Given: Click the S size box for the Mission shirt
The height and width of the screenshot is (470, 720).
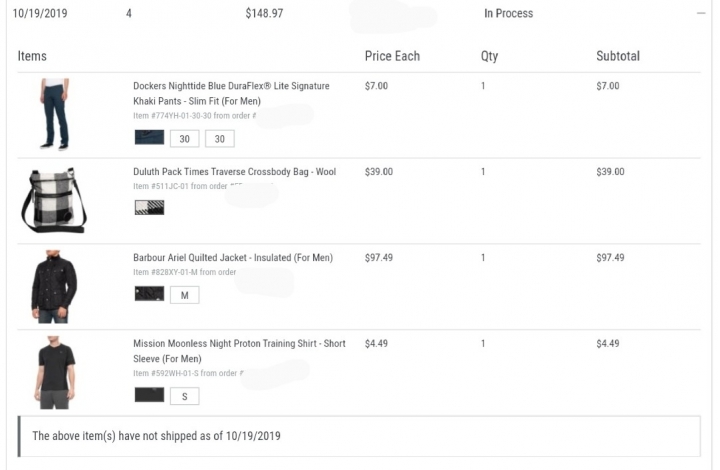Looking at the screenshot, I should (184, 396).
